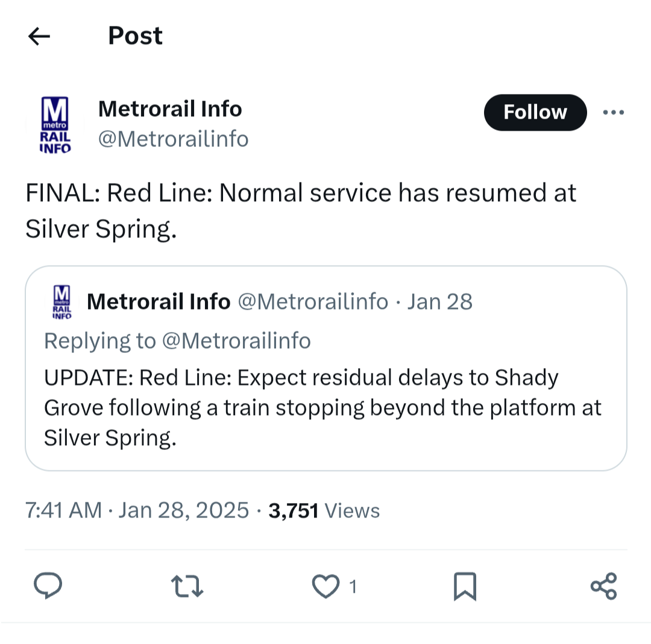View the 3,751 Views count
Image resolution: width=651 pixels, height=644 pixels.
coord(324,510)
